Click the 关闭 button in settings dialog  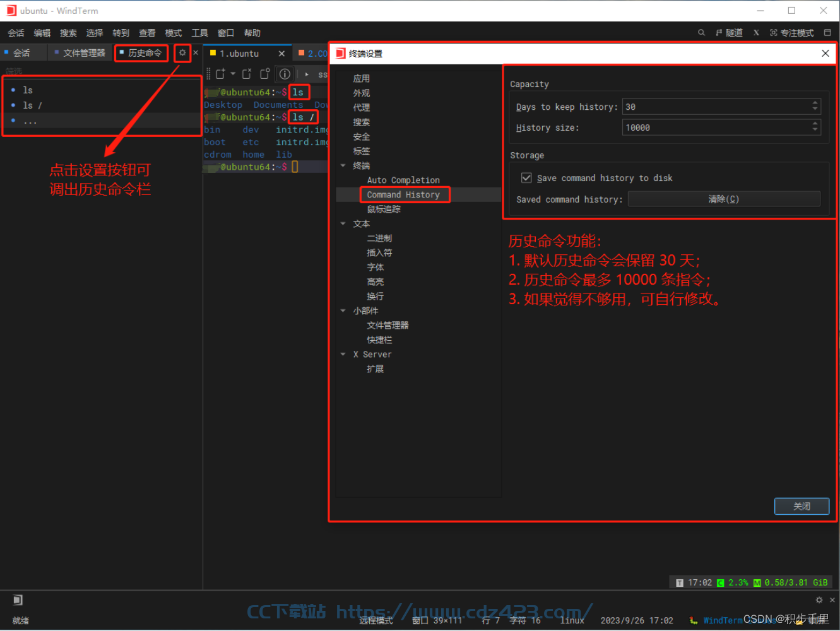[x=802, y=506]
